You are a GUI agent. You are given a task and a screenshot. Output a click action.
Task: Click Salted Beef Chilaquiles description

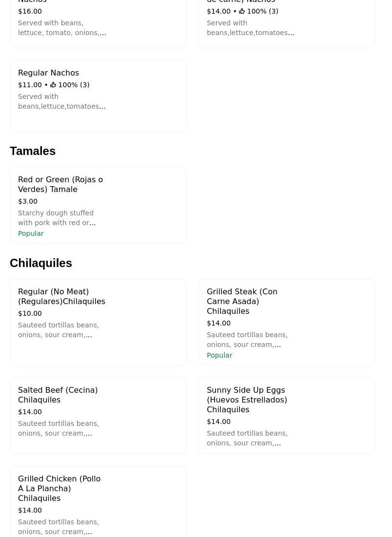pos(59,428)
